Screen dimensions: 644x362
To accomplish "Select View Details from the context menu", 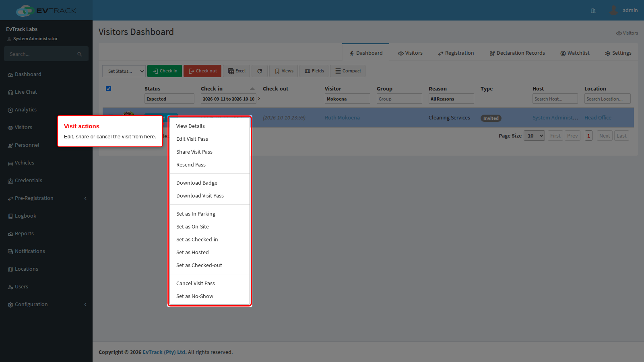I will tap(210, 126).
